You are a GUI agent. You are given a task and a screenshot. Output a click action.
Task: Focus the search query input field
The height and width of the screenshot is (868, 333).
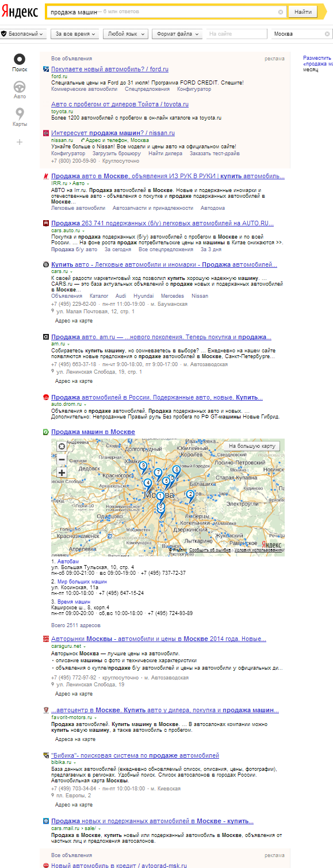click(x=167, y=12)
